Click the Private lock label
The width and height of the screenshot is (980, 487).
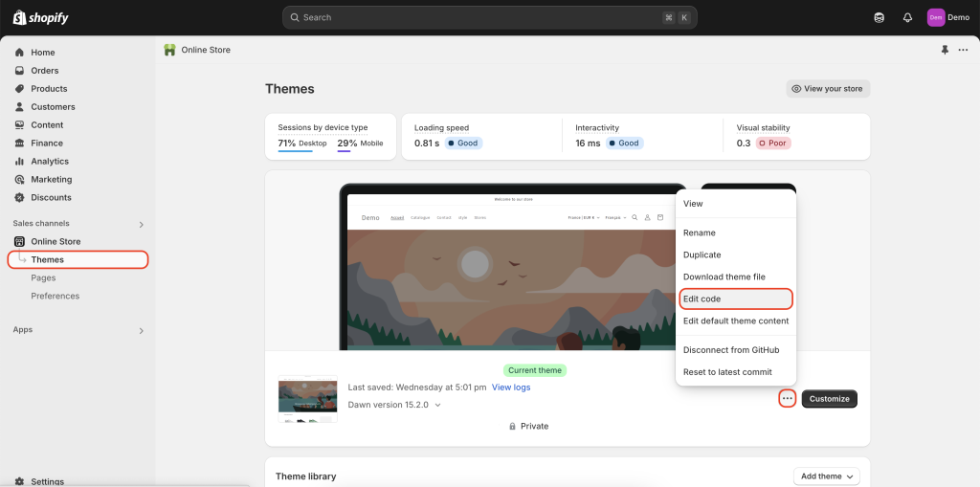(528, 427)
